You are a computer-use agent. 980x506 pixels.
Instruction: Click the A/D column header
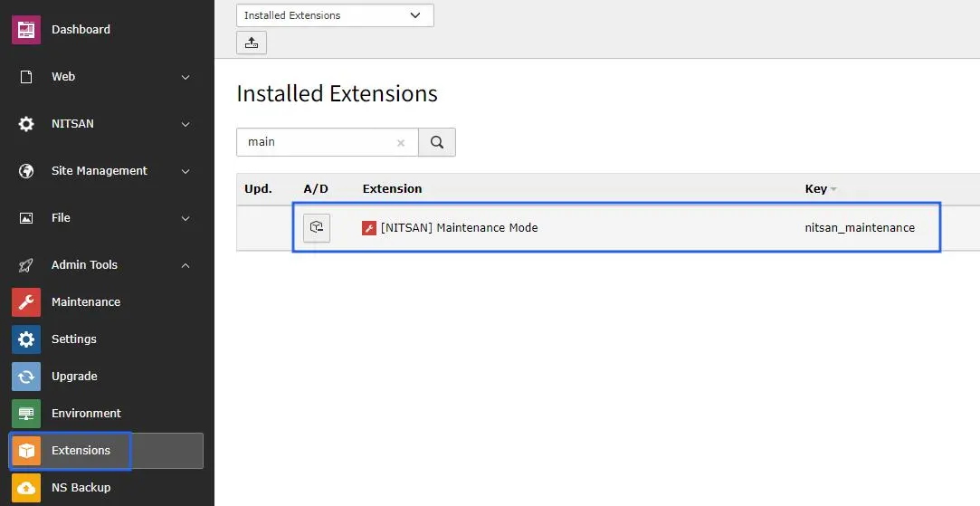tap(316, 189)
